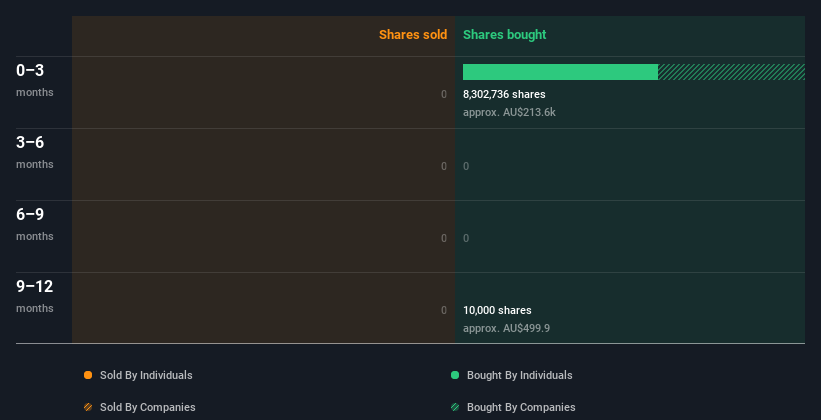The width and height of the screenshot is (821, 420).
Task: Toggle the Sold By Companies legend label
Action: tap(148, 407)
